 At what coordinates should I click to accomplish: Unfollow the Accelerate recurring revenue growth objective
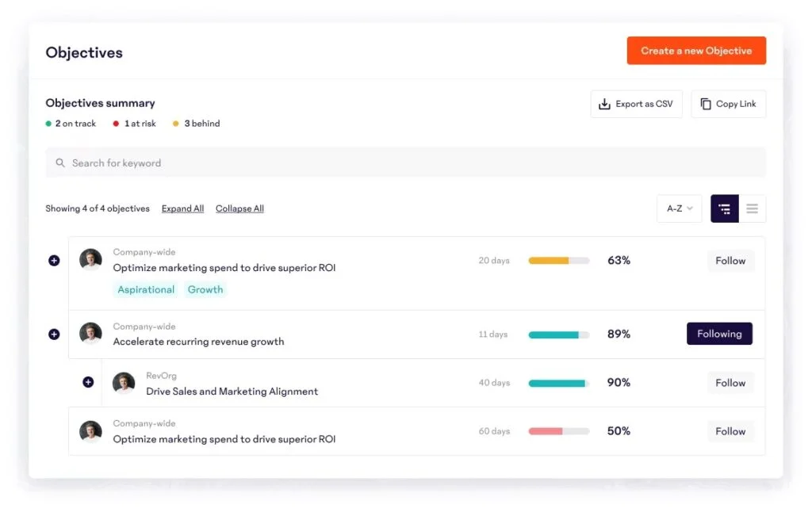[x=718, y=334]
